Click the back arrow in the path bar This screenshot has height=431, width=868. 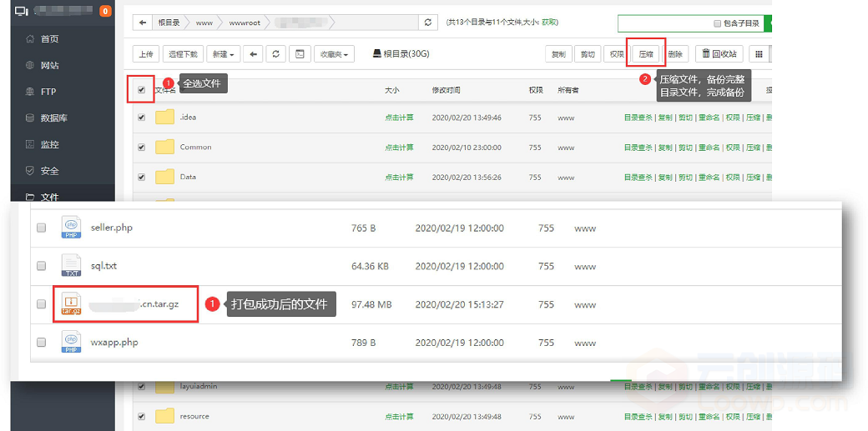(x=142, y=23)
